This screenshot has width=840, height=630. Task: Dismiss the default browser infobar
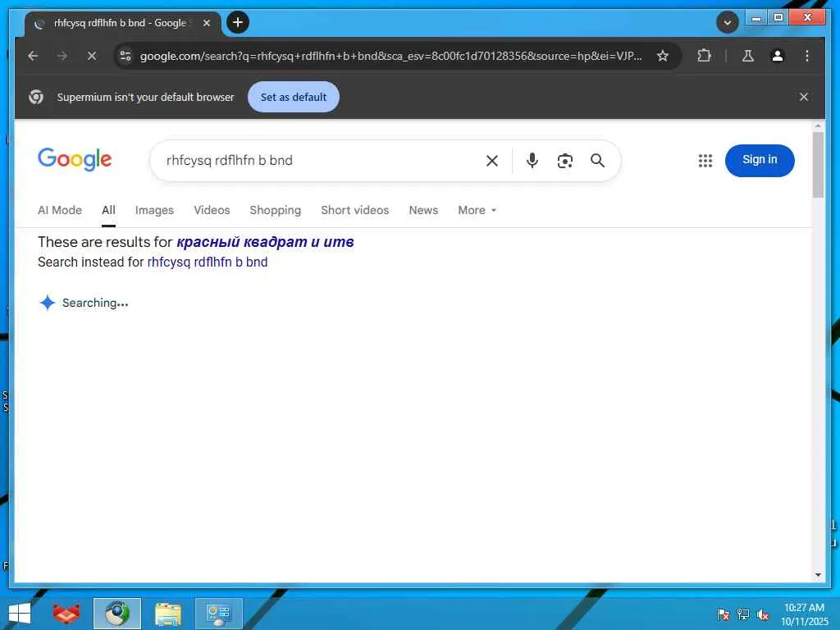click(804, 97)
